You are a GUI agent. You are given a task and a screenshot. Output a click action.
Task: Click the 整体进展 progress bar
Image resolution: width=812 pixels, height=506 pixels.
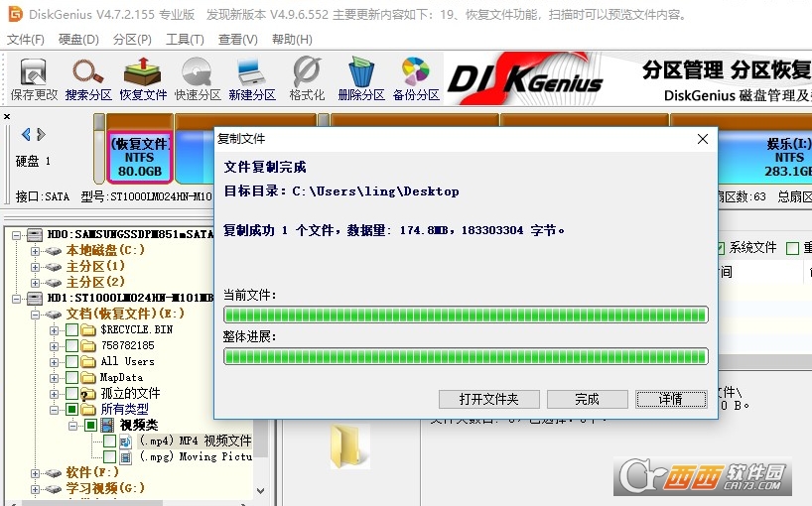pos(467,356)
